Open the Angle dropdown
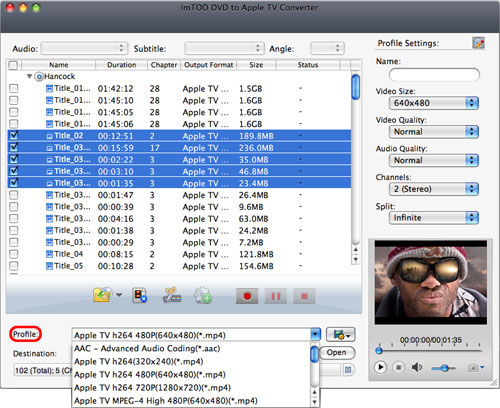The height and width of the screenshot is (408, 500). [x=327, y=48]
